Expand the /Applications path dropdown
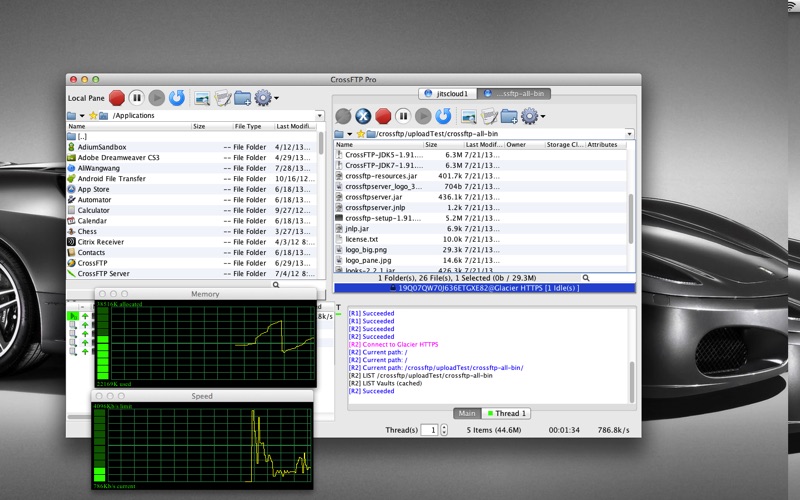The image size is (800, 500). (320, 116)
